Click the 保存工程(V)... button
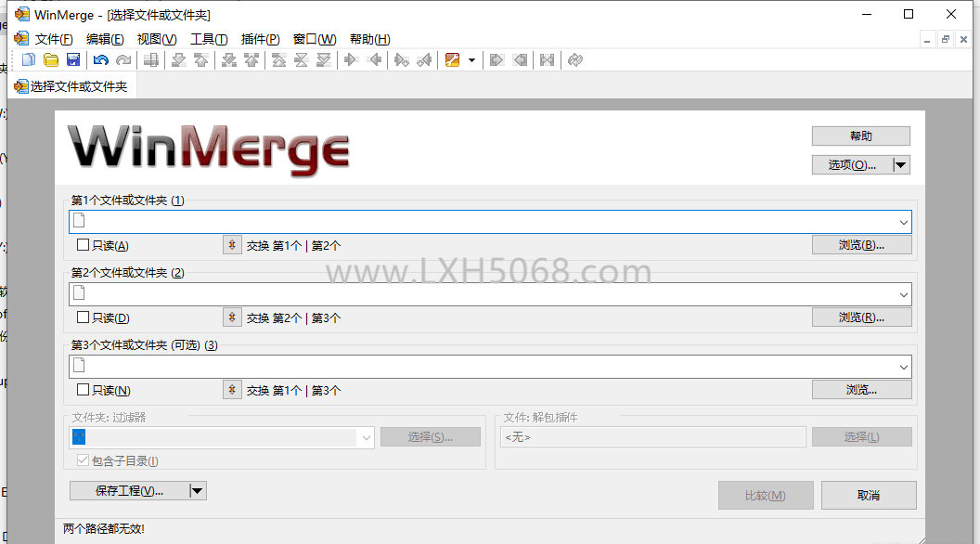The image size is (980, 544). click(x=129, y=491)
